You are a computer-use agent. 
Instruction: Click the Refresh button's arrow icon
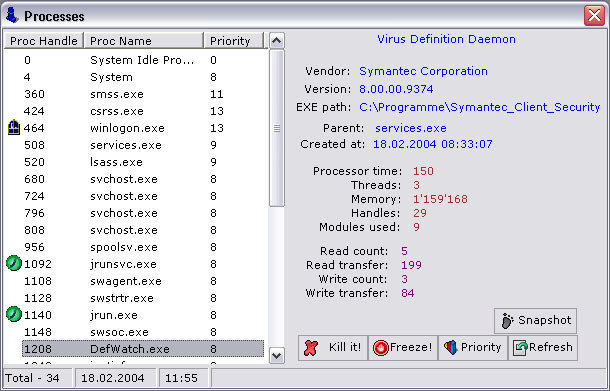click(520, 347)
